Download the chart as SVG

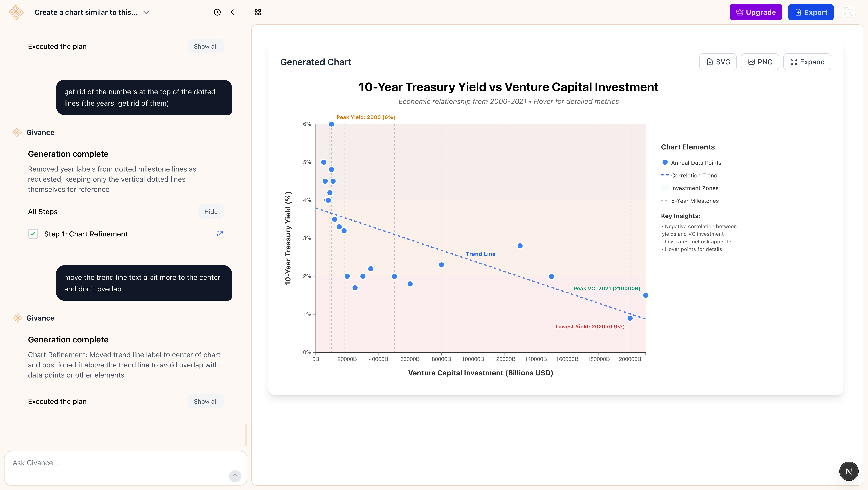point(718,62)
